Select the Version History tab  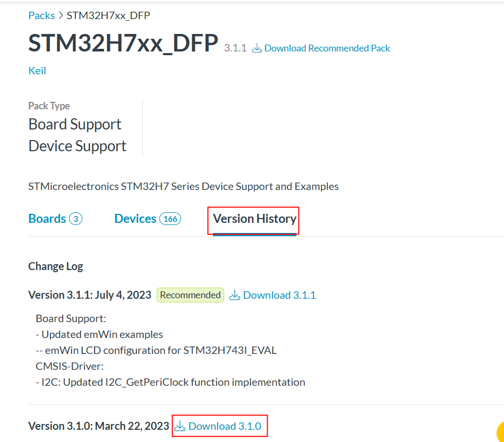tap(254, 219)
